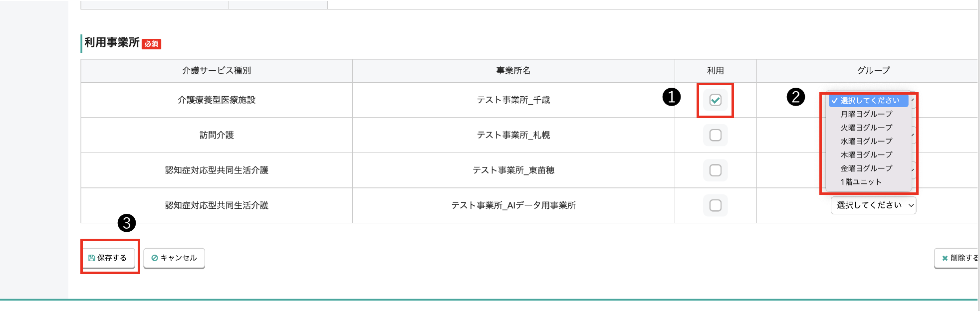Click the 必須 badge next to 利用事業所
Viewport: 980px width, 311px height.
point(151,44)
